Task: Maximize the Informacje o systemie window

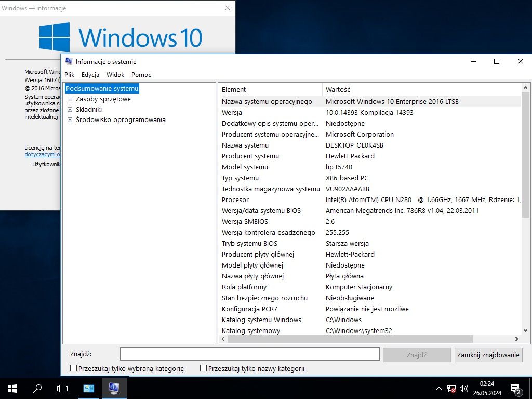Action: point(497,61)
